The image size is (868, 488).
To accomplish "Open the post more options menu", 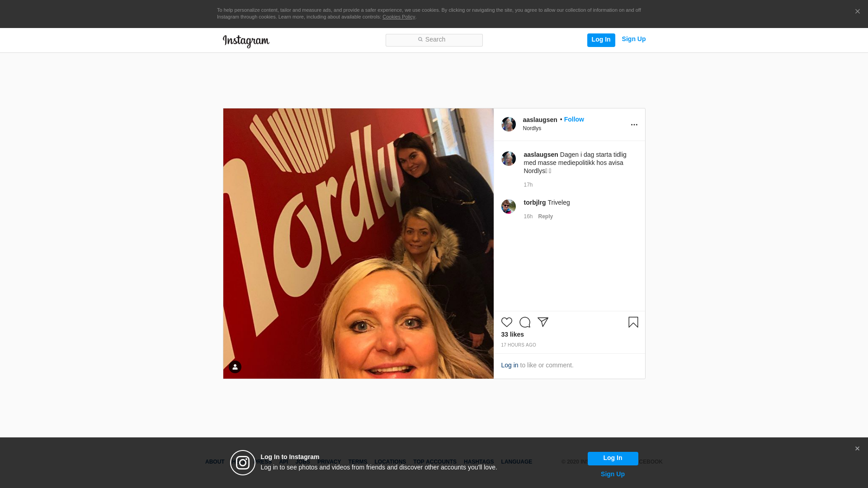I will 634,125.
